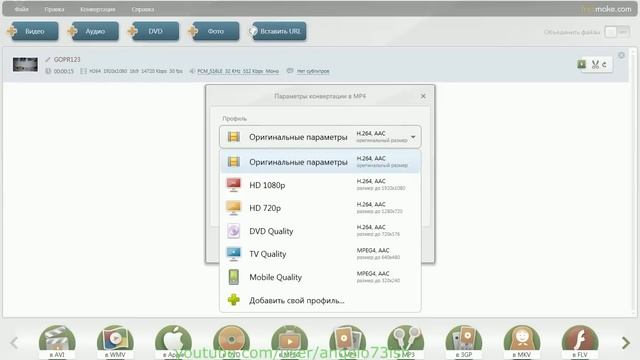
Task: Click the disc icon for DVD Quality
Action: click(233, 231)
